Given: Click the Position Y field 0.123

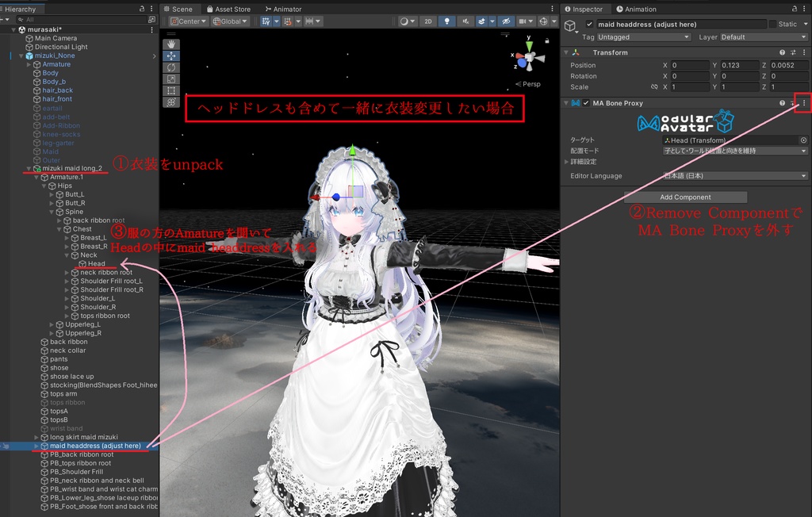Looking at the screenshot, I should [x=739, y=65].
